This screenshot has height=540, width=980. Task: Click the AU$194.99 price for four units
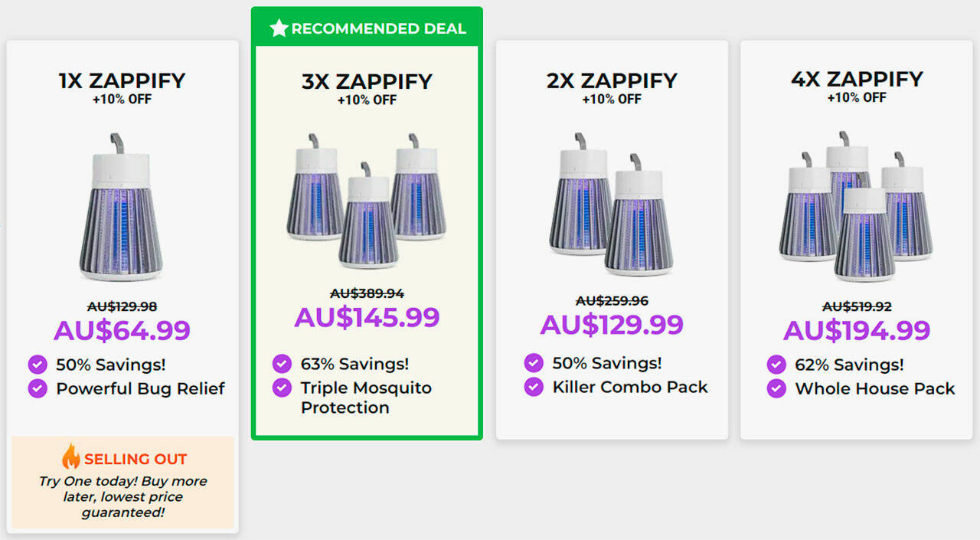(x=857, y=330)
